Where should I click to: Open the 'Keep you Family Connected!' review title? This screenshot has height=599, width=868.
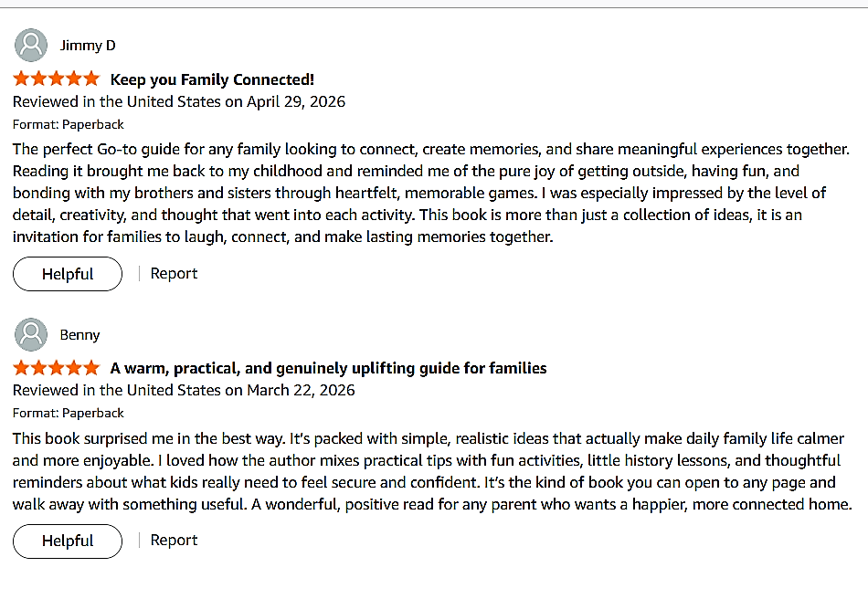(x=212, y=79)
